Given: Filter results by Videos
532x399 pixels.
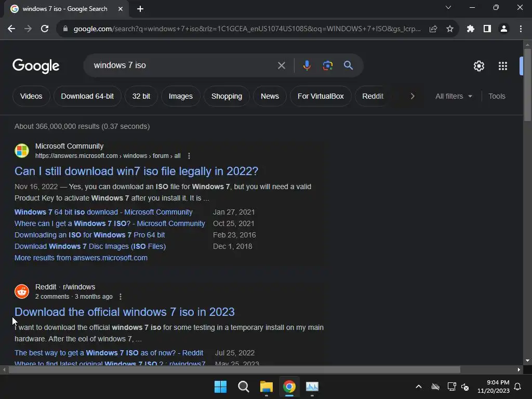Looking at the screenshot, I should pyautogui.click(x=31, y=96).
